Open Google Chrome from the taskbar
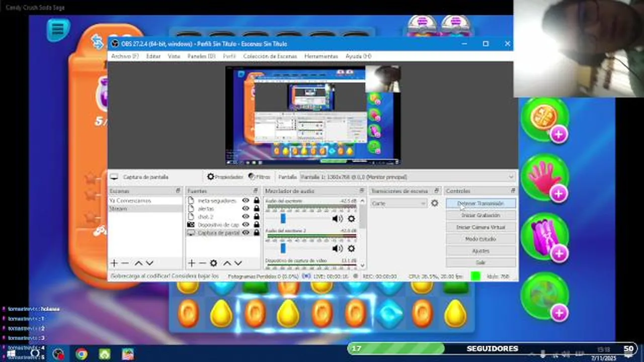The height and width of the screenshot is (362, 644). tap(81, 354)
